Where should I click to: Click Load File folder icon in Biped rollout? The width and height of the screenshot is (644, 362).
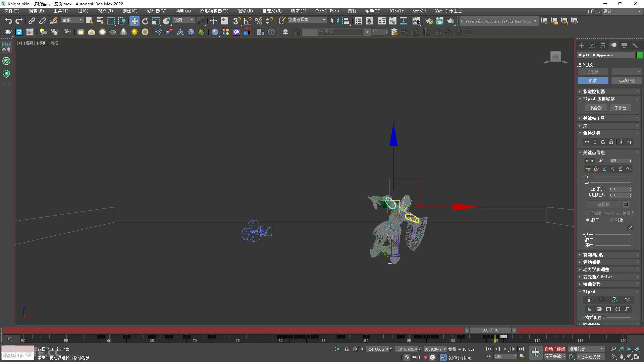click(x=599, y=309)
